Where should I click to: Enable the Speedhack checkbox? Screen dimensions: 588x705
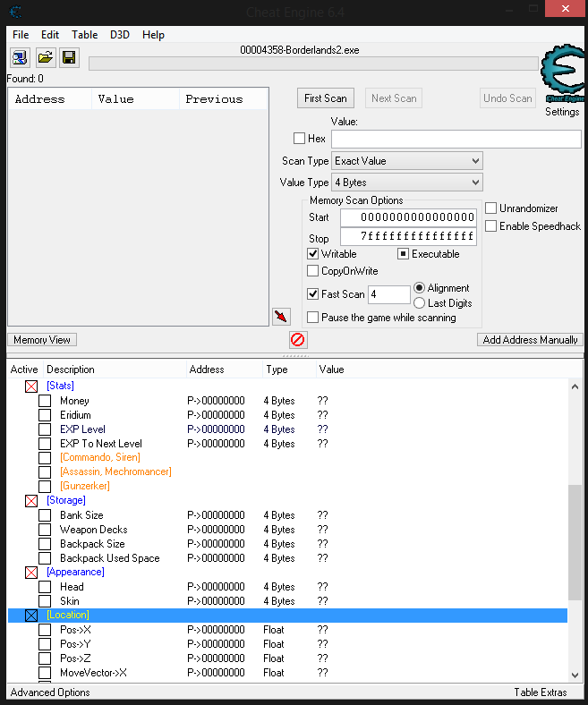491,226
